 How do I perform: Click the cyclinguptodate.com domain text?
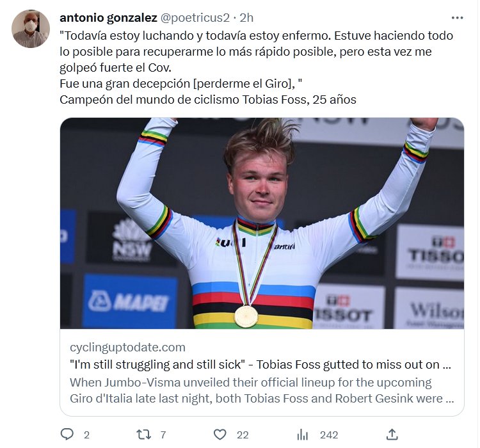pyautogui.click(x=127, y=348)
